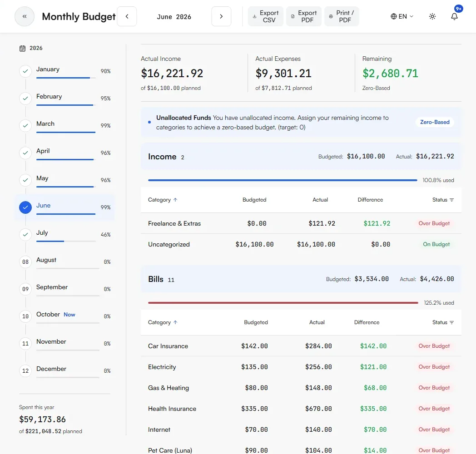Click On Budget status for Uncategorized
This screenshot has height=454, width=476.
436,244
